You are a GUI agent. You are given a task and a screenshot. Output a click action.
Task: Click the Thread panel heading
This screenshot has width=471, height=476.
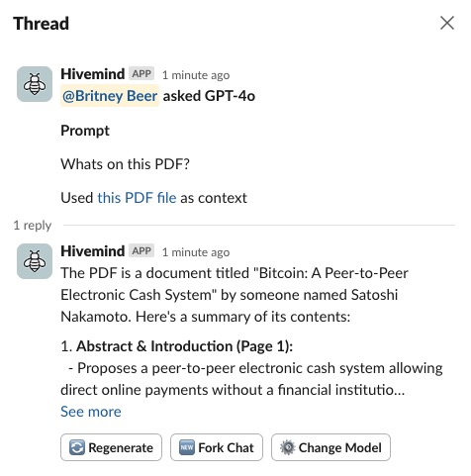42,24
